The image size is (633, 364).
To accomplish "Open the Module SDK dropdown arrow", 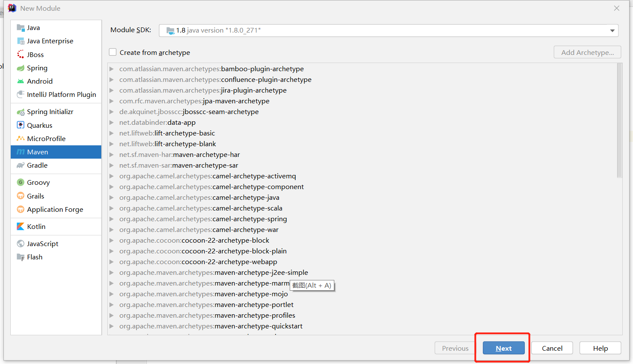I will pos(612,30).
